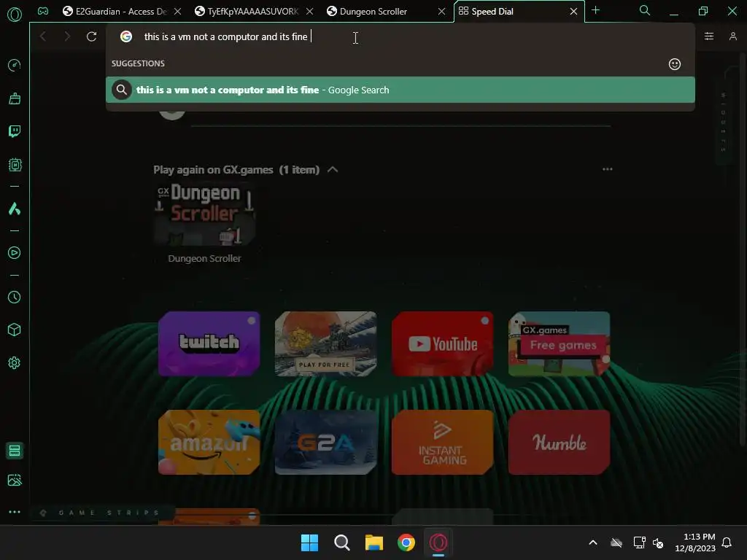The image size is (747, 560).
Task: Go back with the back arrow
Action: pyautogui.click(x=43, y=36)
